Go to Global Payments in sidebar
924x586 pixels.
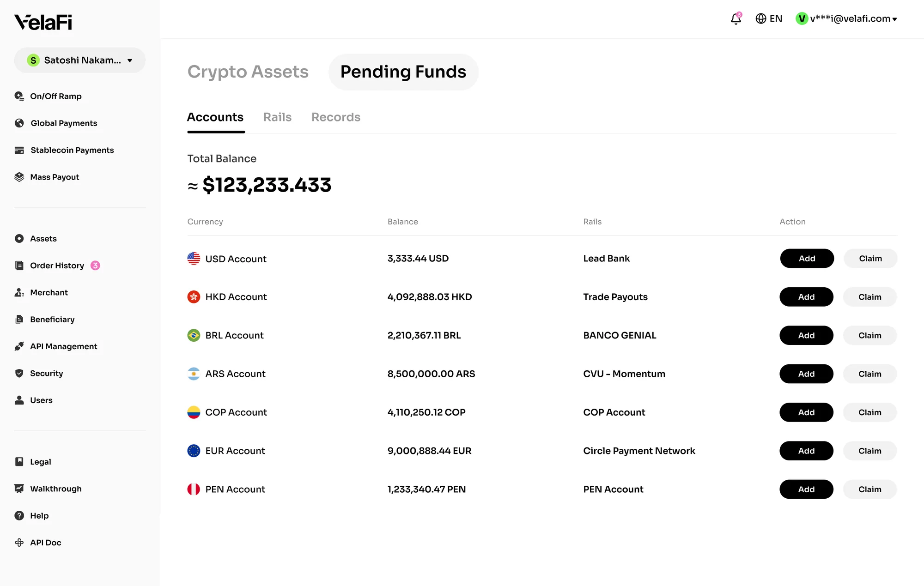56,123
